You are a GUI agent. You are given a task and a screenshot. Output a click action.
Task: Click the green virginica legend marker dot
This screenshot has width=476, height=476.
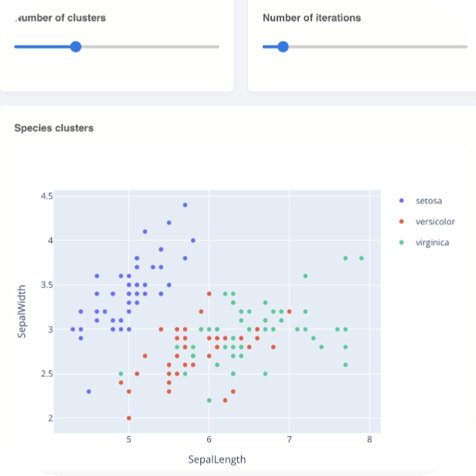tap(399, 243)
